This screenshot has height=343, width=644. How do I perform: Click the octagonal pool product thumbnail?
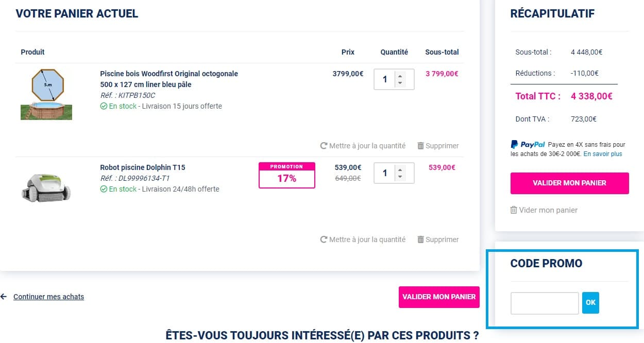tap(46, 93)
